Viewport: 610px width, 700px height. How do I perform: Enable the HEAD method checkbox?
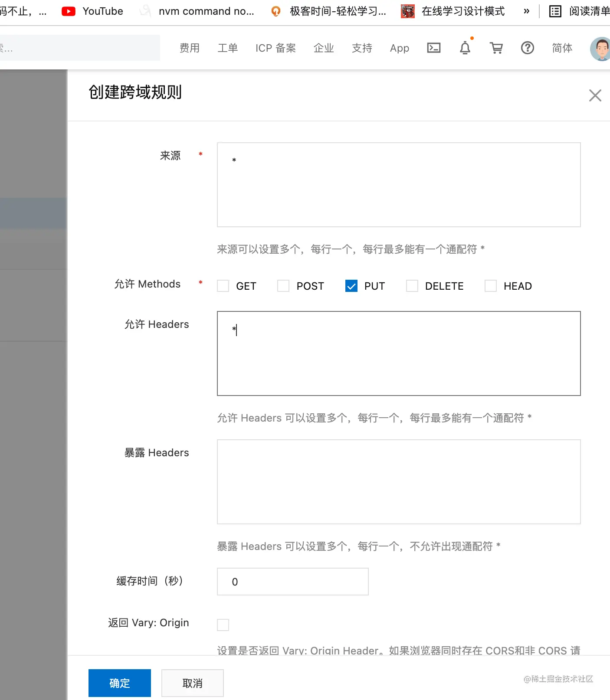[491, 286]
